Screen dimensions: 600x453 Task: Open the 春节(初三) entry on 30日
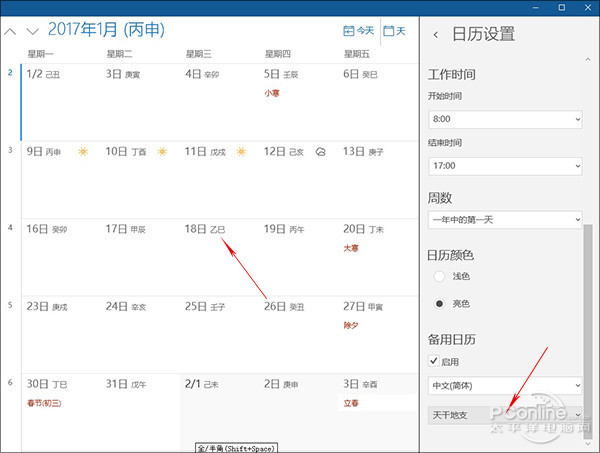tap(44, 403)
